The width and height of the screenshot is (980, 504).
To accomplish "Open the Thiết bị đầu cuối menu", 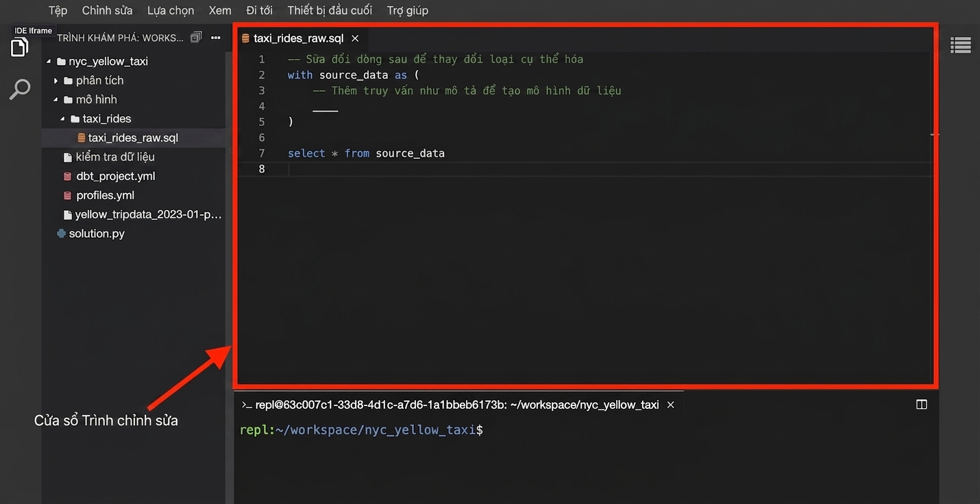I will [x=330, y=10].
